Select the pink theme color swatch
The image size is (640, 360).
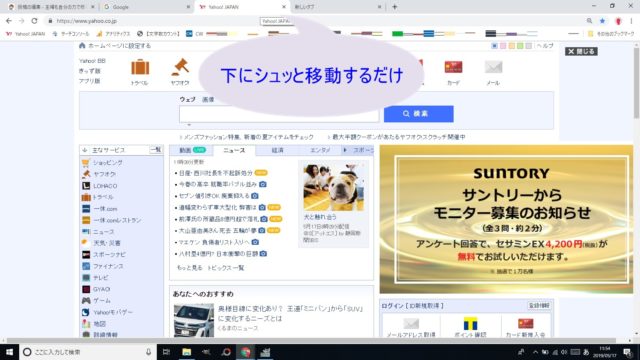[503, 46]
